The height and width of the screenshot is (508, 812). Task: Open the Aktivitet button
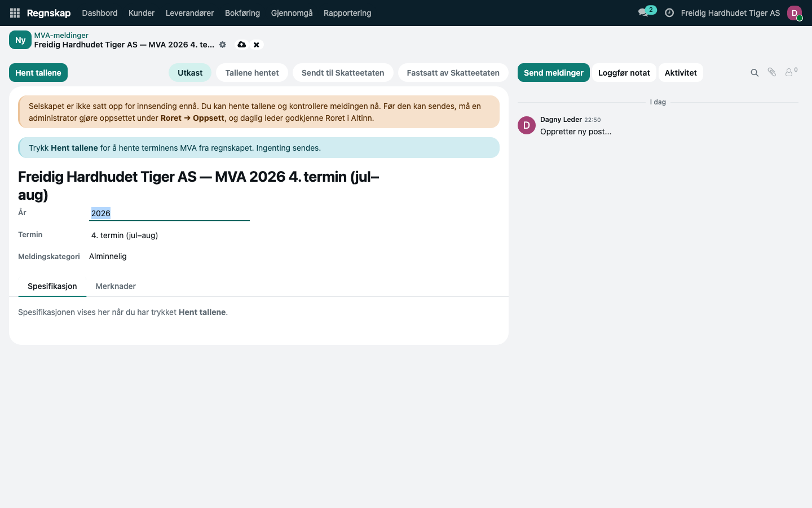[x=681, y=73]
